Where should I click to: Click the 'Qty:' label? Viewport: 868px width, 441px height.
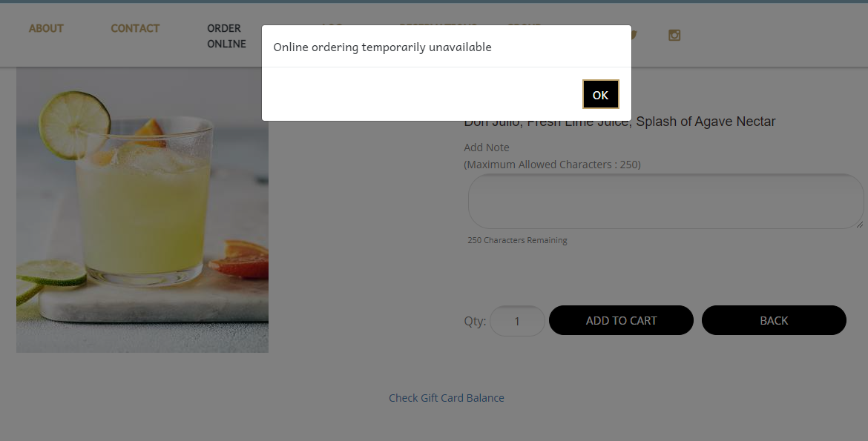[x=475, y=321]
